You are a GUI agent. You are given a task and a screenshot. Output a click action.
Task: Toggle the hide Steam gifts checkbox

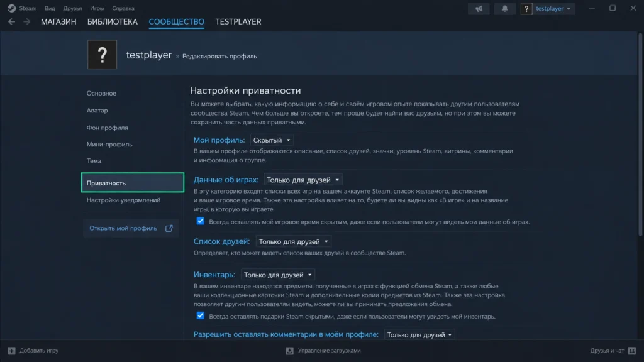pyautogui.click(x=200, y=315)
